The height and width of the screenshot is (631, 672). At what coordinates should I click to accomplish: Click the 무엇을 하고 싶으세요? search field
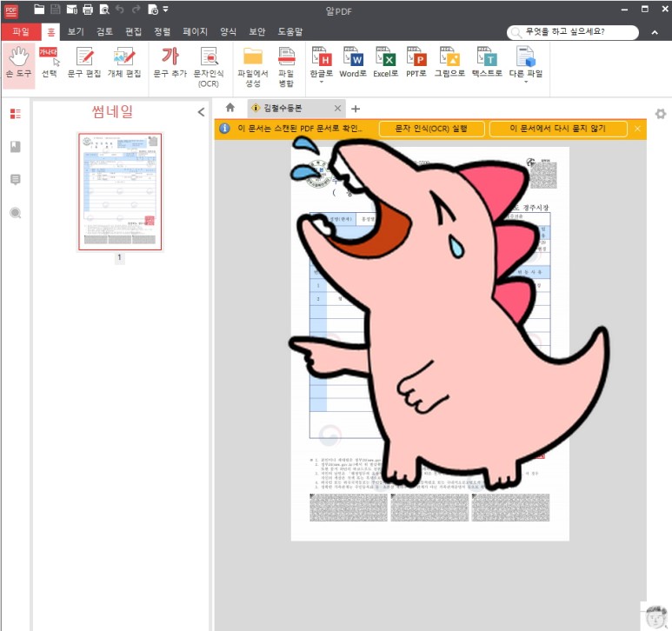click(x=573, y=32)
